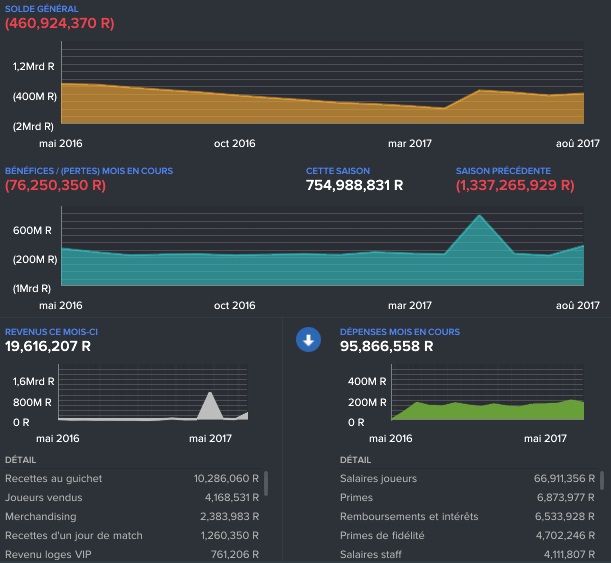Select the SAISON PRÉCÉDENTE loss figure
611x563 pixels.
click(x=515, y=185)
